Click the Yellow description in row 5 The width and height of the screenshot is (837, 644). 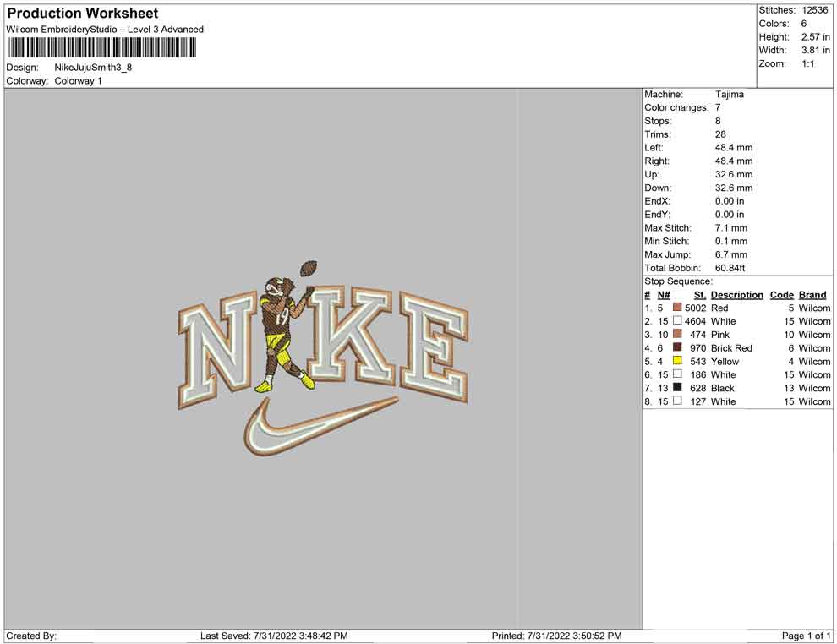click(x=725, y=361)
